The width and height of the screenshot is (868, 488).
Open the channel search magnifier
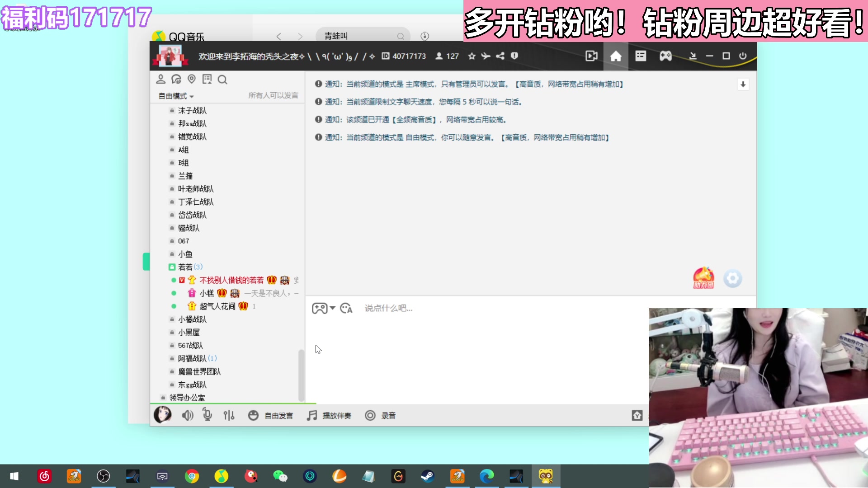[x=222, y=79]
